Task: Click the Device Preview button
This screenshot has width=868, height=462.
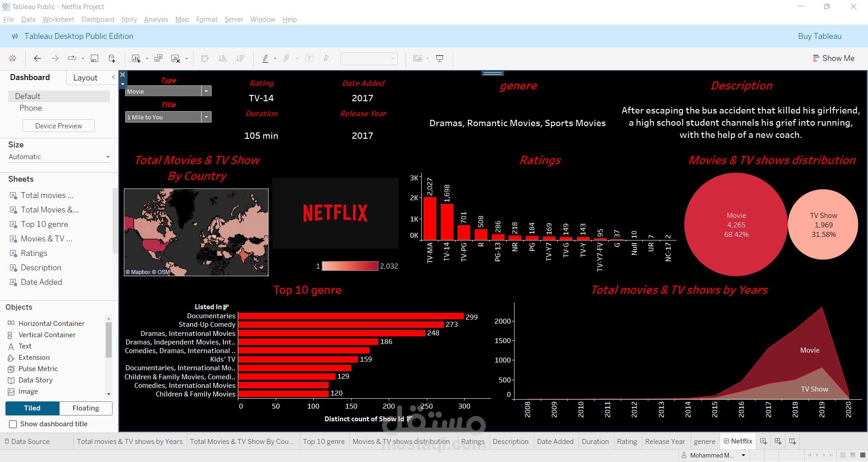Action: (59, 126)
